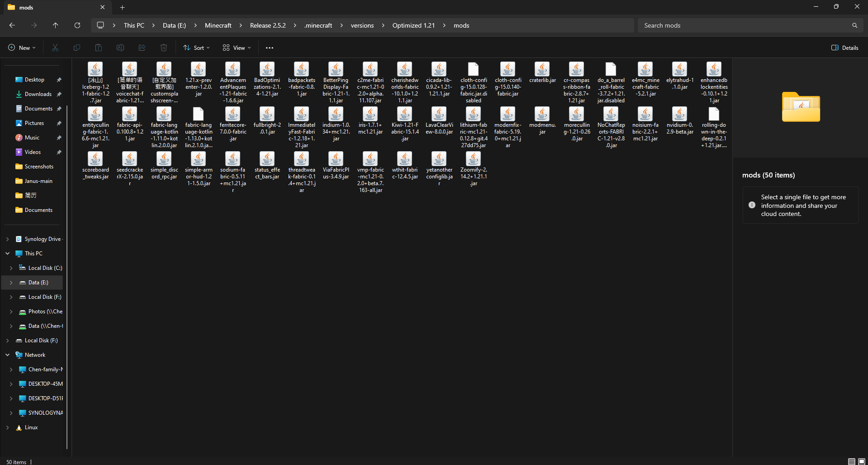Expand the Synology Drive node
The height and width of the screenshot is (465, 868).
pos(8,239)
